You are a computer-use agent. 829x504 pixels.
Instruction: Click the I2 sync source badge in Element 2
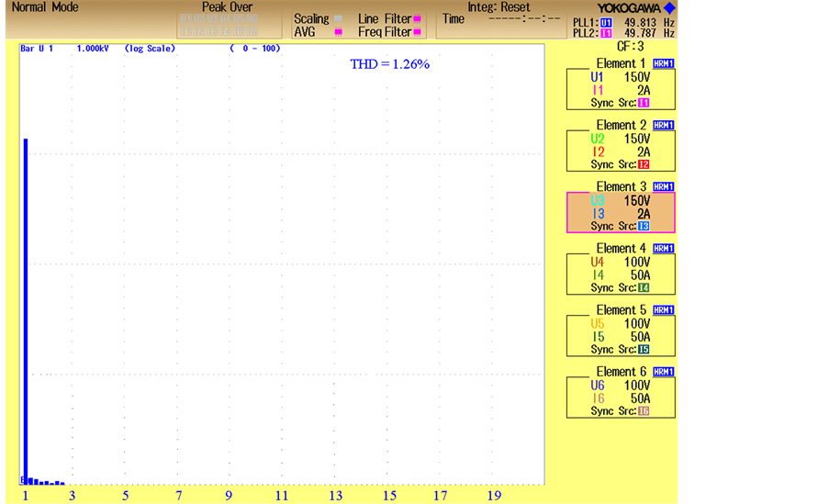644,165
